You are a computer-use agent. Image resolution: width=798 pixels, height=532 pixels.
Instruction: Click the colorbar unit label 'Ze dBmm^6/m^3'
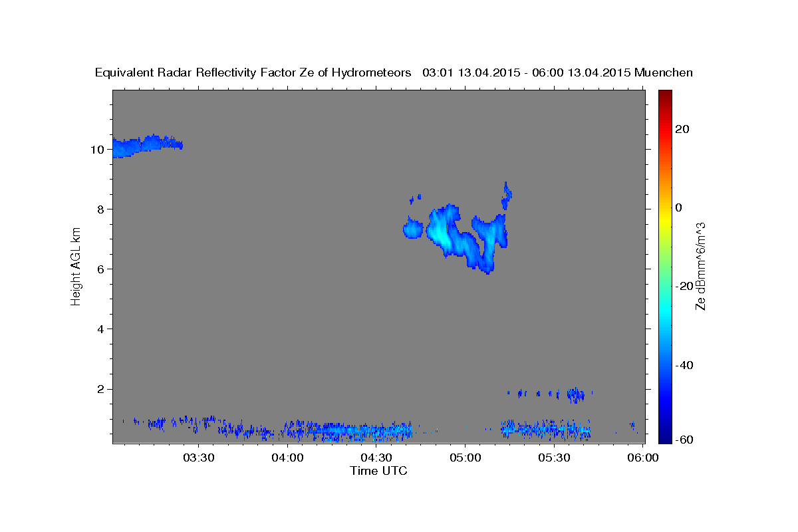pyautogui.click(x=700, y=266)
